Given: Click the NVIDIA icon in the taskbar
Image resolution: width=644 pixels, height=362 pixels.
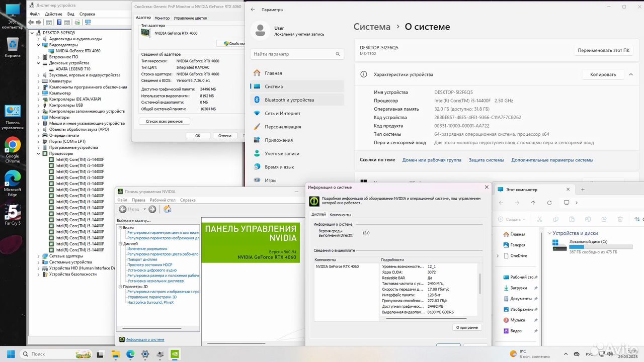Looking at the screenshot, I should 175,354.
